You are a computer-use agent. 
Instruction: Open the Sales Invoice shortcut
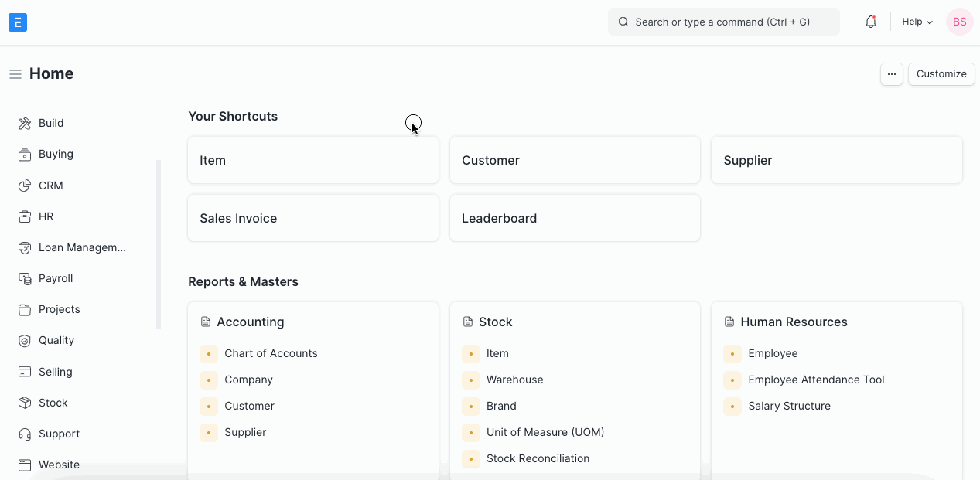[x=312, y=218]
